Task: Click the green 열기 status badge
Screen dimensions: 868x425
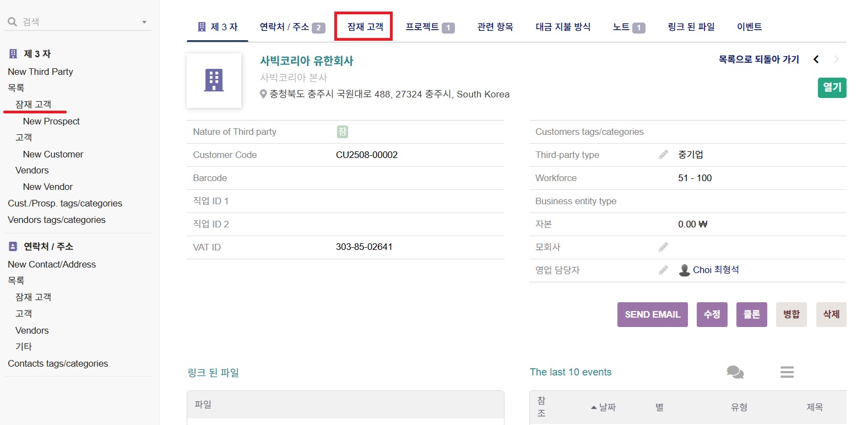Action: tap(832, 88)
